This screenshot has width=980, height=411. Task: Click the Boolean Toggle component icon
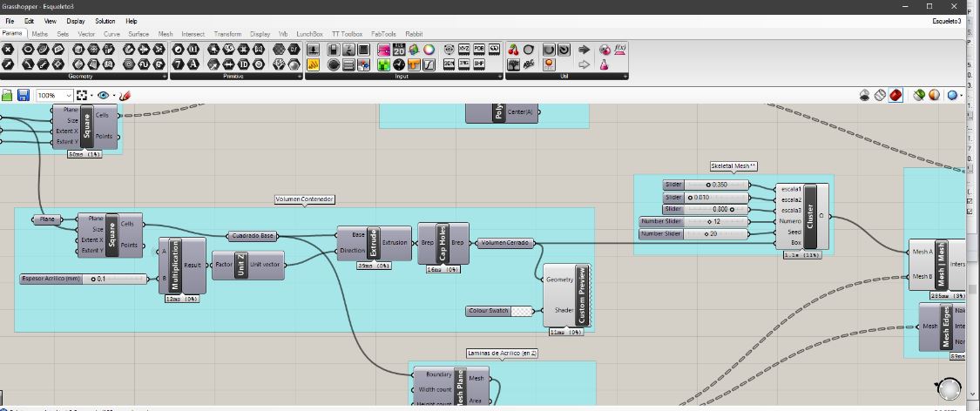click(x=333, y=49)
